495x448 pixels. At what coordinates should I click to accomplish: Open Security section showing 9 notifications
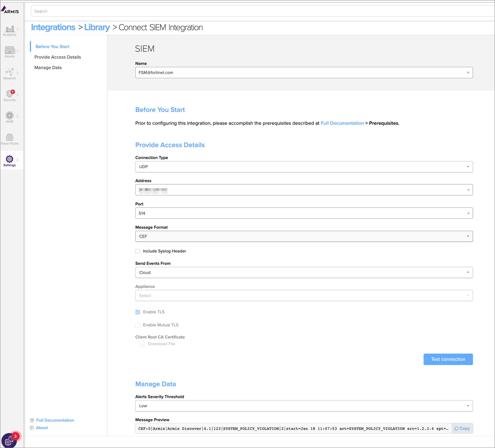(10, 95)
